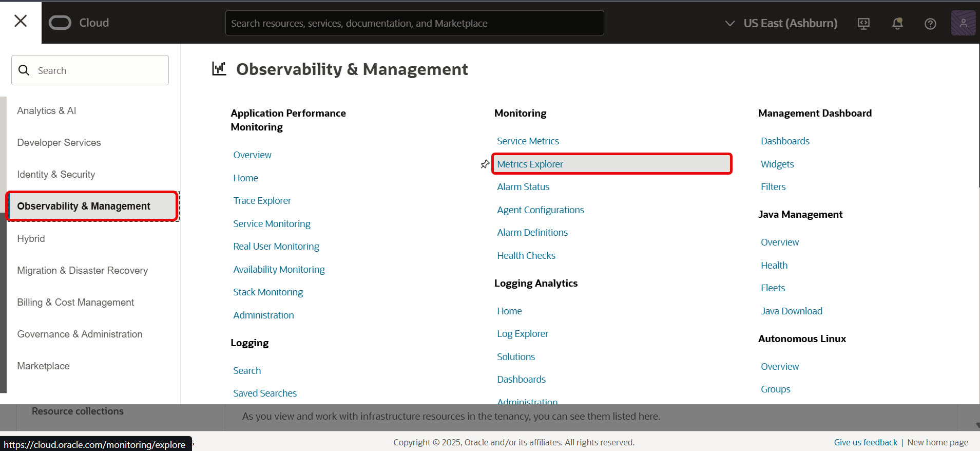Close the navigation menu with X icon
Image resolution: width=980 pixels, height=451 pixels.
(21, 21)
